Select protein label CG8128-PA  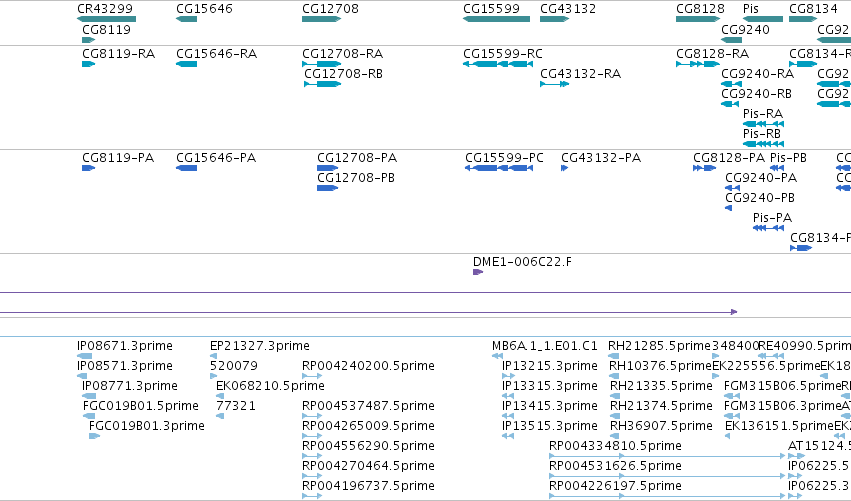729,158
